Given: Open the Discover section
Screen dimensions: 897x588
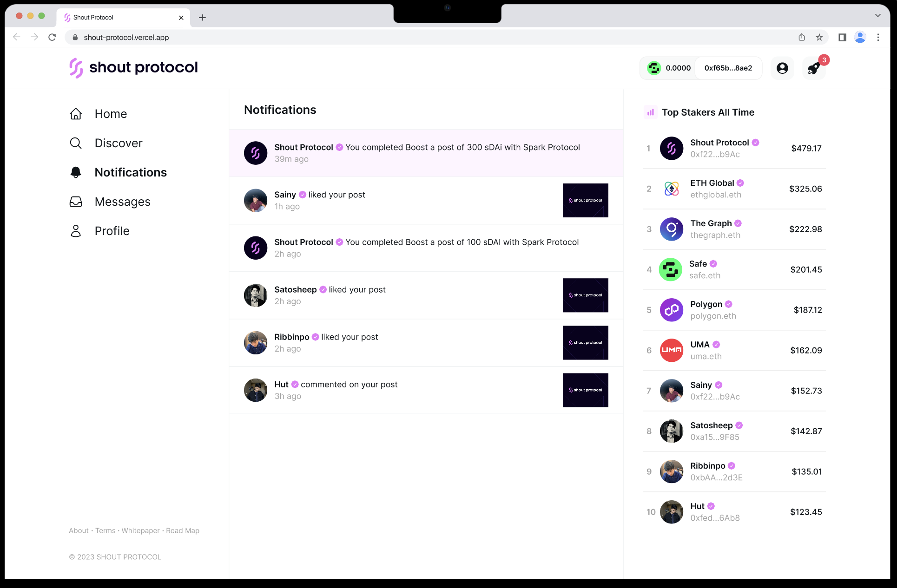Looking at the screenshot, I should (119, 143).
